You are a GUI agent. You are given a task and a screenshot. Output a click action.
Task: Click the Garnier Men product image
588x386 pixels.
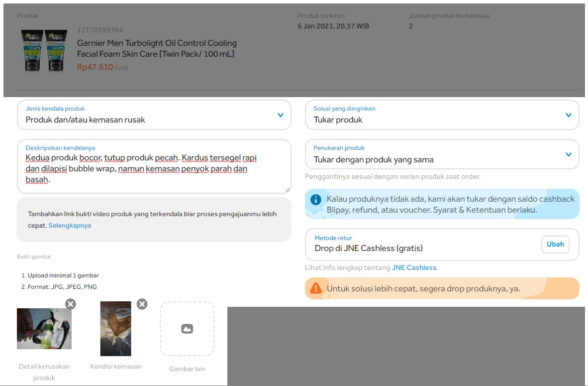44,51
